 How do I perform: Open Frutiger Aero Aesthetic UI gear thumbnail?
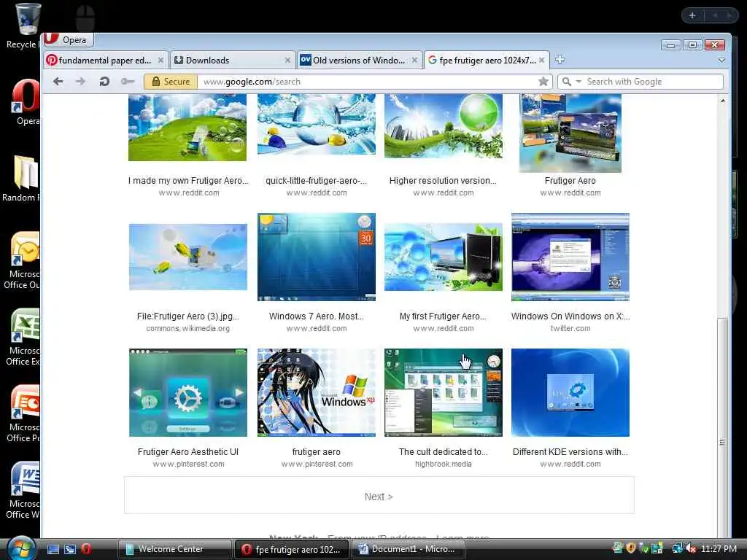coord(188,392)
